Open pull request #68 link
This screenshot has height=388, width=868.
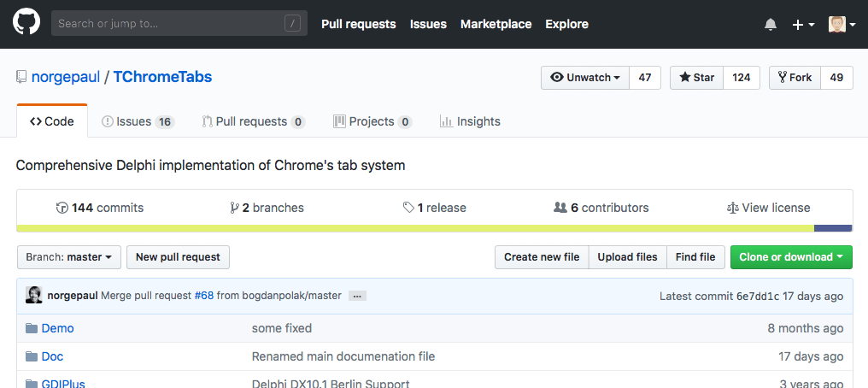point(203,296)
